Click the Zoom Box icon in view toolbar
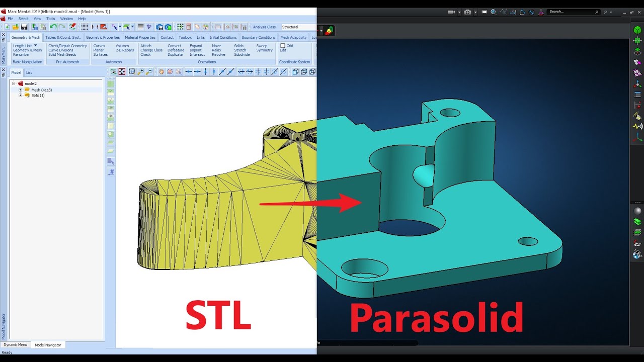This screenshot has height=362, width=644. (132, 72)
